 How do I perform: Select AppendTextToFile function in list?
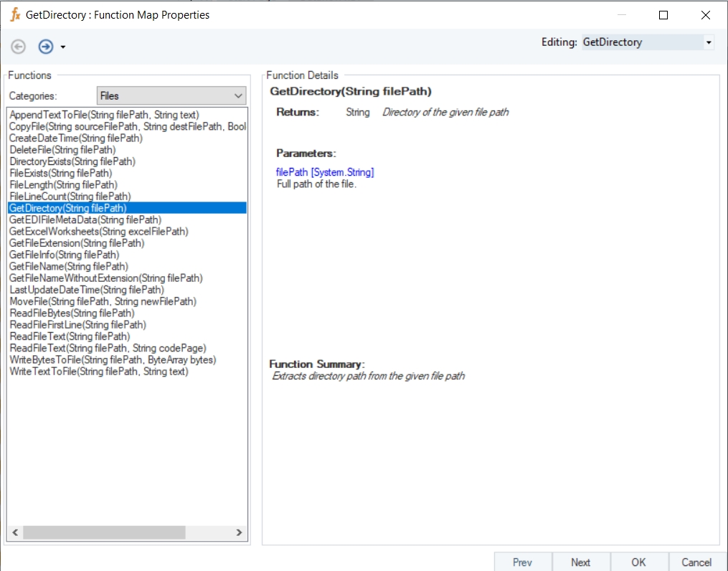(x=104, y=115)
